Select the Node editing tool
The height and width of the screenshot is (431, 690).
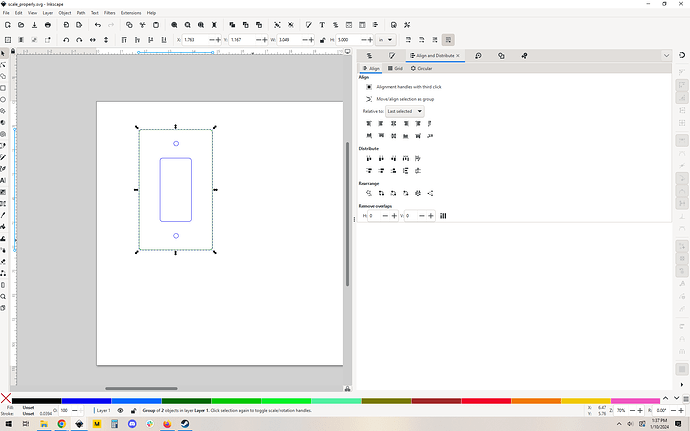click(x=3, y=65)
